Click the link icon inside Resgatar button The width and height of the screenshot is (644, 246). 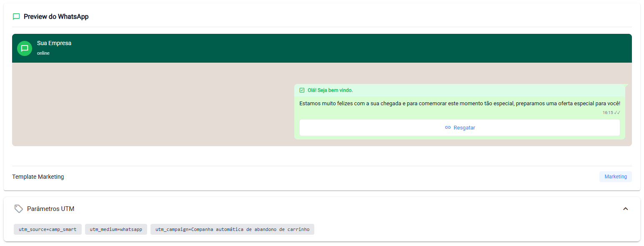(448, 128)
